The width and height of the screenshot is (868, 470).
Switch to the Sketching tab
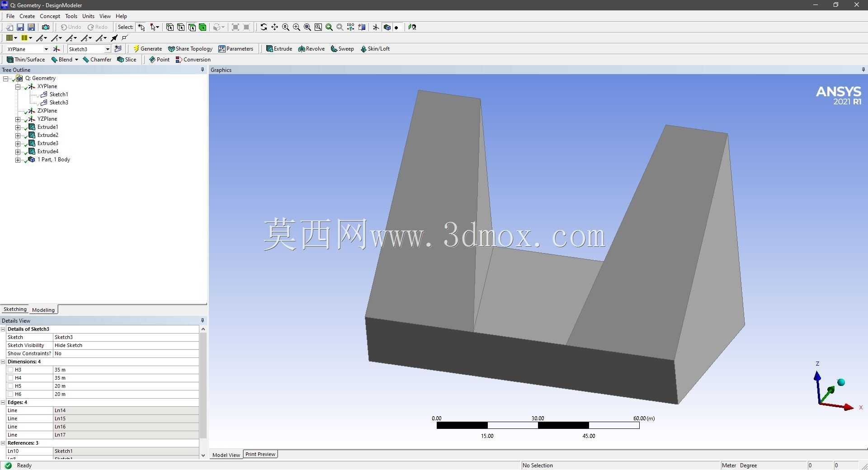[15, 309]
